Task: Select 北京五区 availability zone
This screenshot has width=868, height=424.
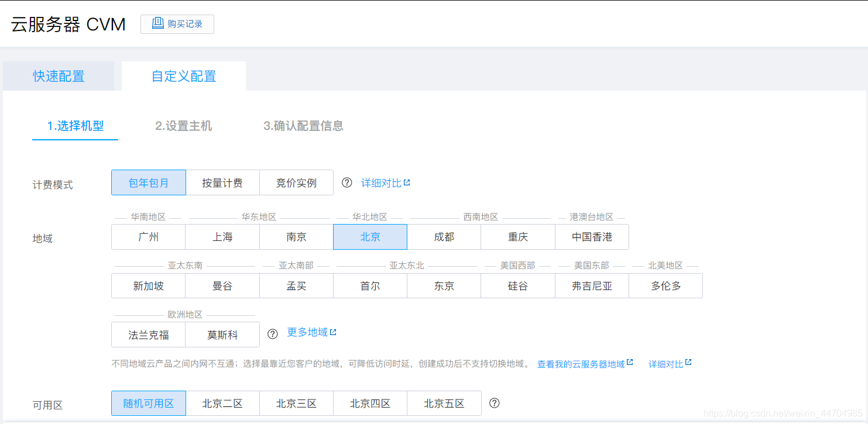Action: coord(444,403)
